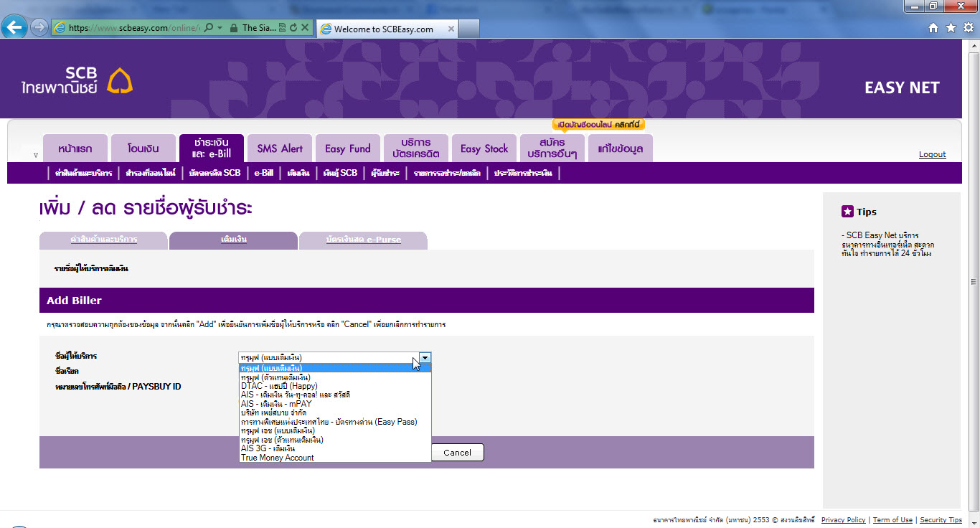Open the Privacy Policy link

pos(844,520)
